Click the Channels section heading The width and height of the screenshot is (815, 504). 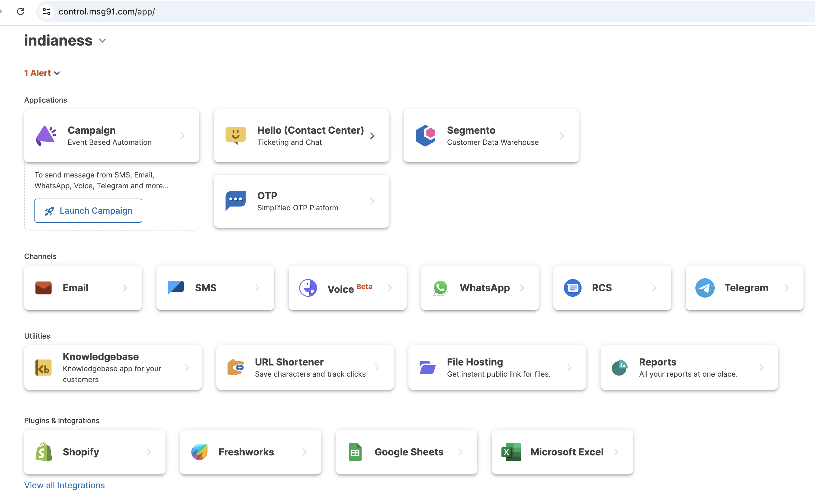(40, 256)
